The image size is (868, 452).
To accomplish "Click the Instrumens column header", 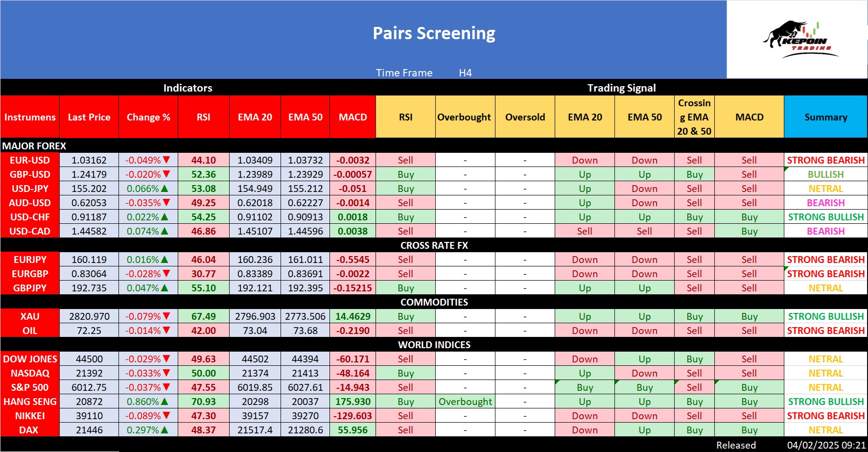I will tap(30, 117).
